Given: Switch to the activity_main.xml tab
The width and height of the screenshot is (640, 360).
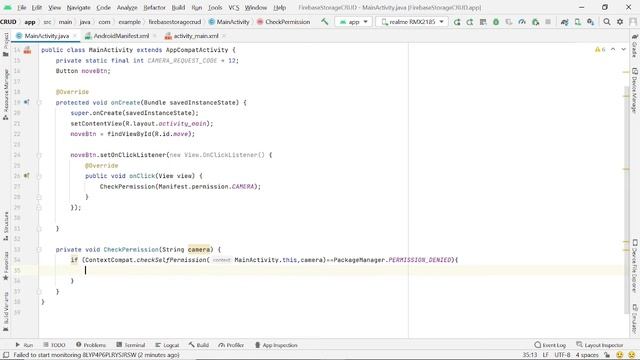Looking at the screenshot, I should [x=196, y=36].
